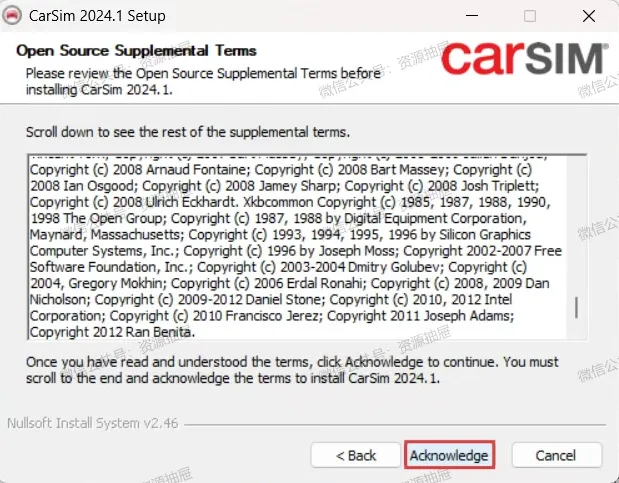
Task: Click the line starting 'Corporation; Copyright (c) 2010 Francisco'
Action: (x=272, y=316)
